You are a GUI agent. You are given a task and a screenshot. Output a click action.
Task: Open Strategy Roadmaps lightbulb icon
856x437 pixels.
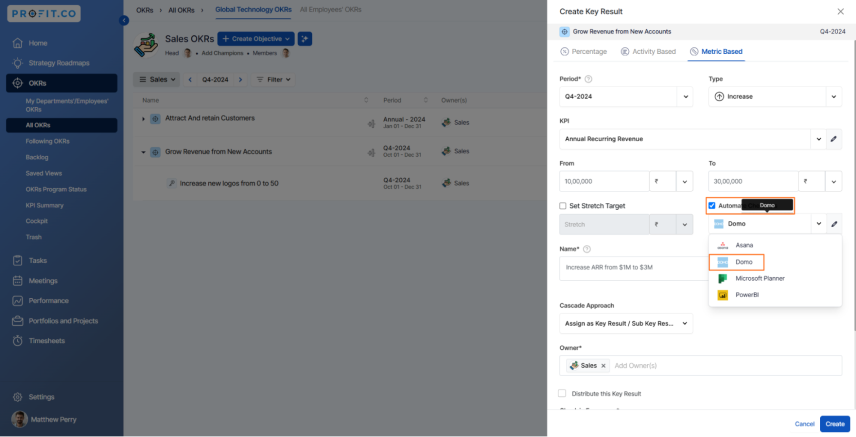(17, 63)
